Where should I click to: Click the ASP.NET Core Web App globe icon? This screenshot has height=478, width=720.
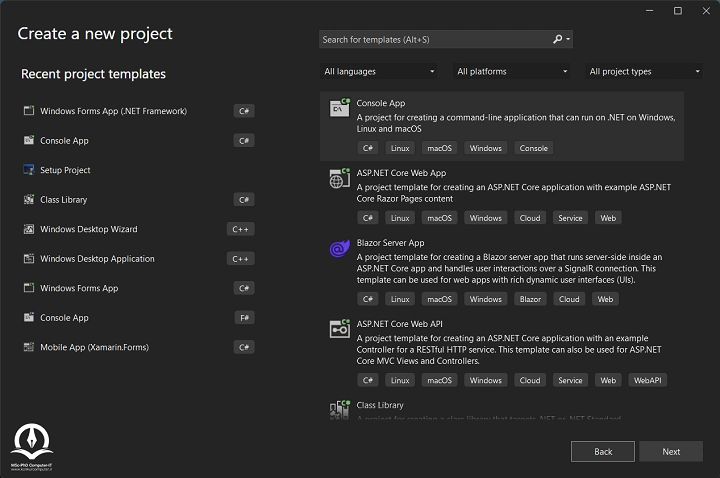coord(339,178)
